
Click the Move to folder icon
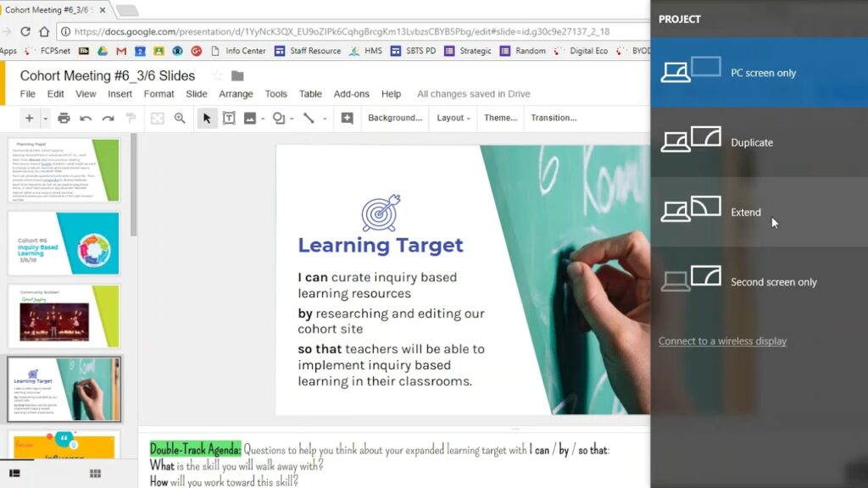point(237,76)
